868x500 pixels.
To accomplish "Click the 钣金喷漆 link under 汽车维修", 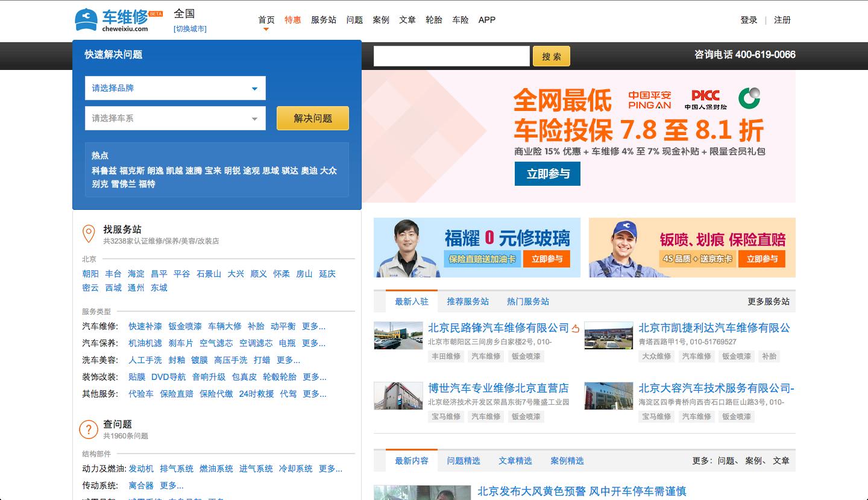I will tap(185, 326).
